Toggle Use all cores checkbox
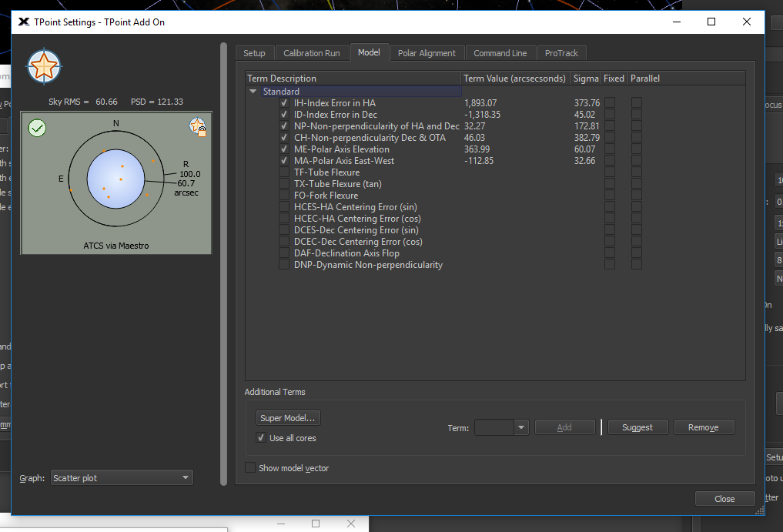Image resolution: width=783 pixels, height=532 pixels. [x=261, y=437]
